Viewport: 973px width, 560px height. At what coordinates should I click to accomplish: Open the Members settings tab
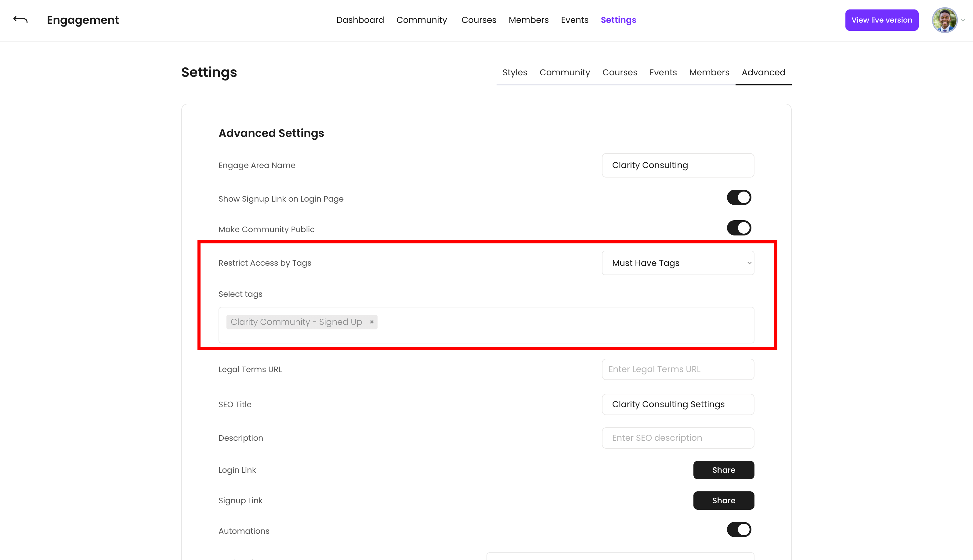709,72
